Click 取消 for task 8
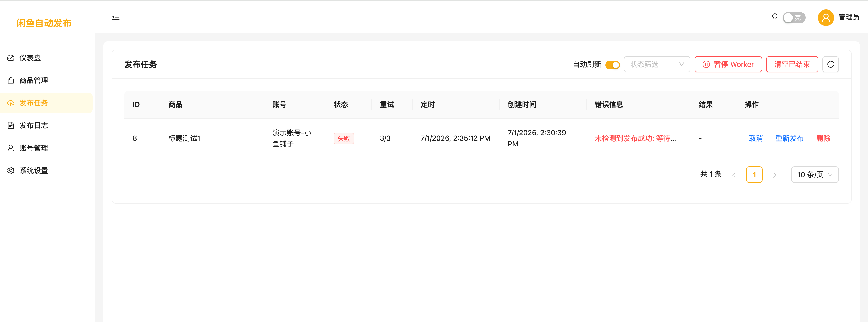868x322 pixels. [x=755, y=138]
